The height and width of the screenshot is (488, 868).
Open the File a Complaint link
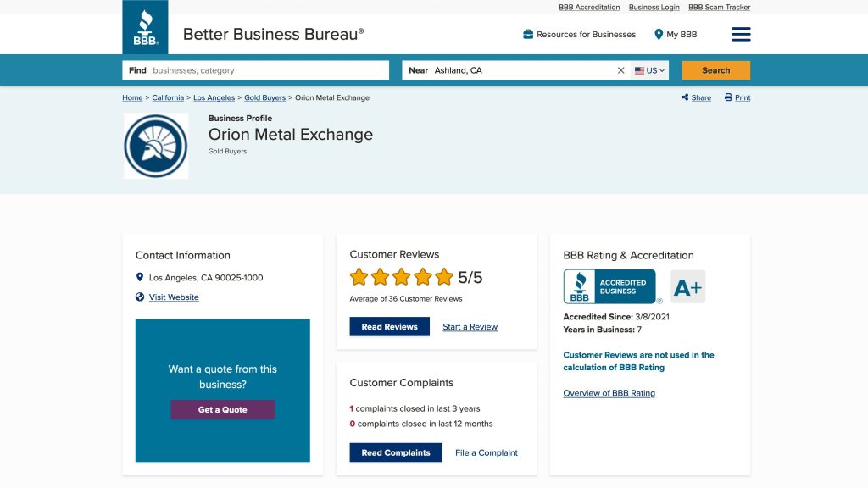pyautogui.click(x=486, y=452)
